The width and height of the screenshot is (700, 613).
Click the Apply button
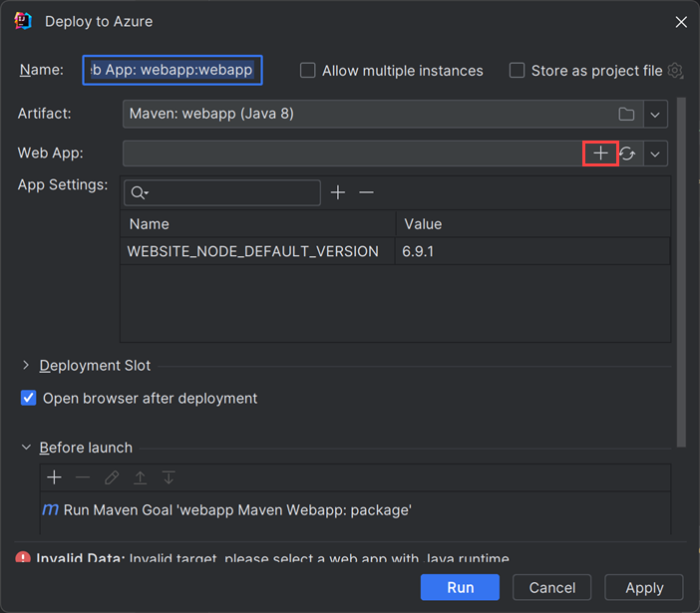(644, 587)
